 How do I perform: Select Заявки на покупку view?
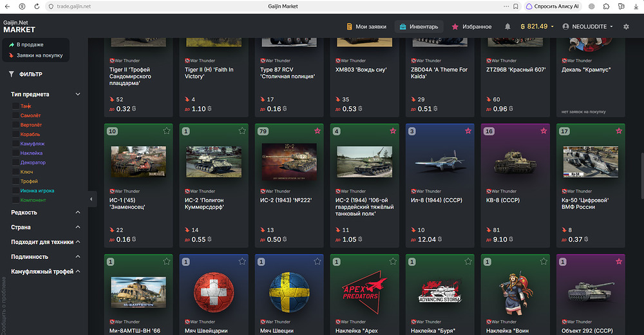[35, 55]
